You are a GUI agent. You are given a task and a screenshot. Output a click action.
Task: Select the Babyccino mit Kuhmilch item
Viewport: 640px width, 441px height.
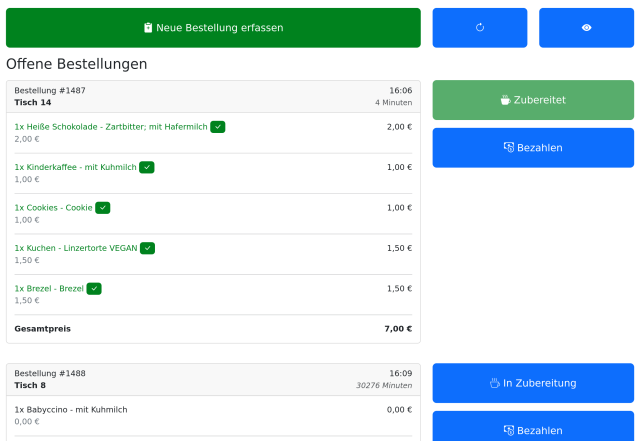pyautogui.click(x=71, y=410)
